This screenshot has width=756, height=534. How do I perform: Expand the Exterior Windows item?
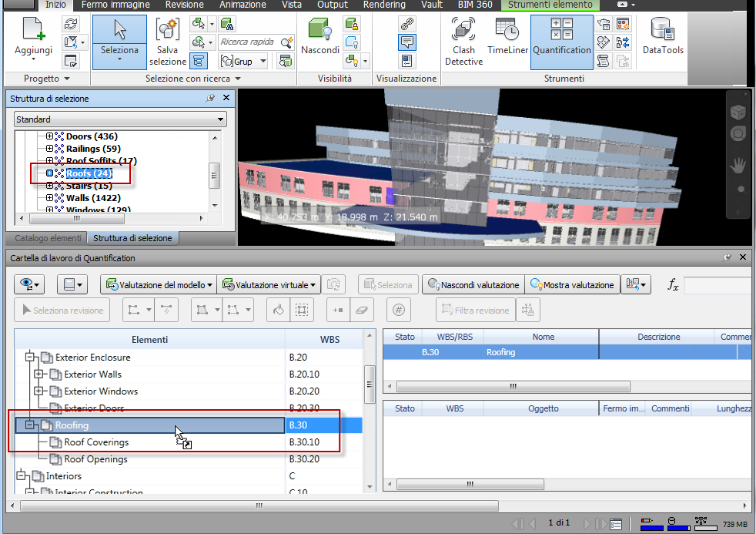coord(38,391)
